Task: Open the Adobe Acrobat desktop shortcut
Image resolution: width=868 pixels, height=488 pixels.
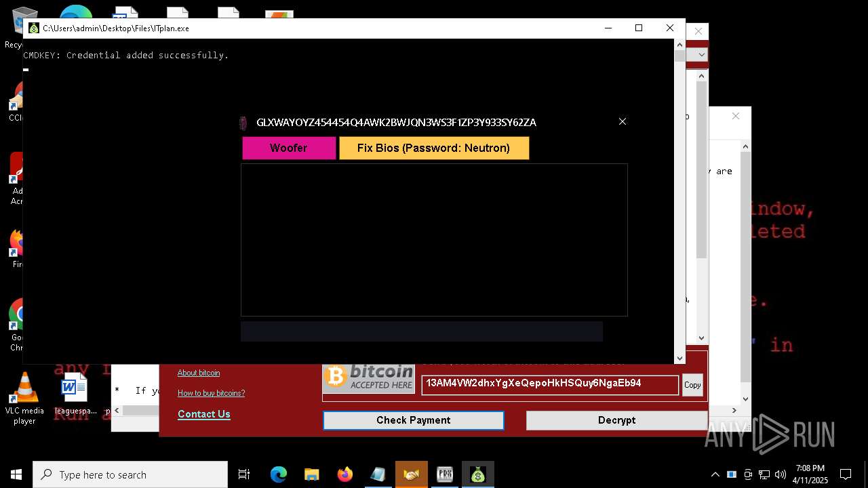Action: (x=16, y=178)
